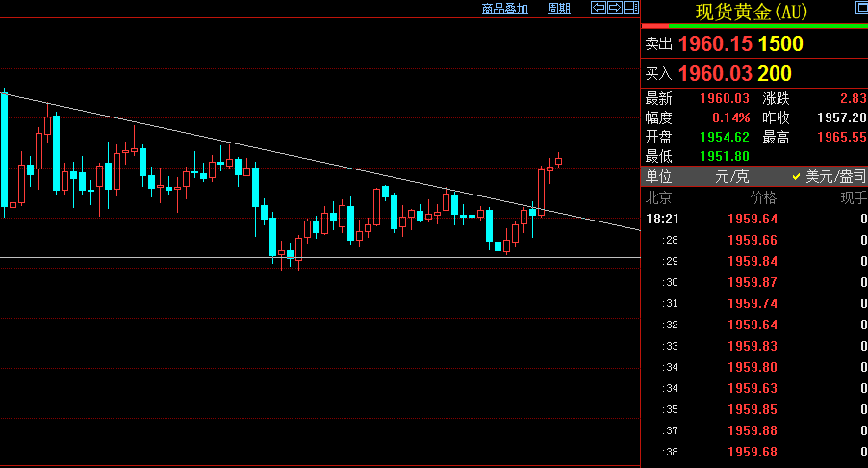Click the 北京 time column header
The height and width of the screenshot is (468, 868).
(658, 197)
